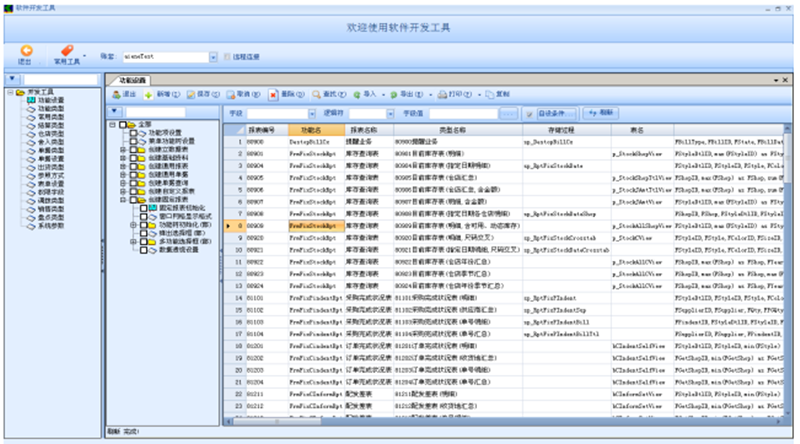Screen dimensions: 800x444
Task: Click the 新增 green plus icon
Action: (147, 94)
